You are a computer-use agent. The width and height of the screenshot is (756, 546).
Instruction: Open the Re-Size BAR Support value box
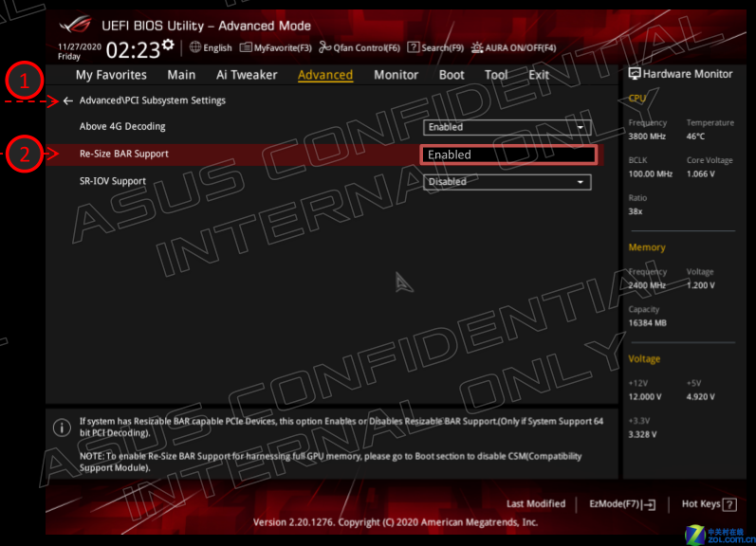(x=508, y=155)
